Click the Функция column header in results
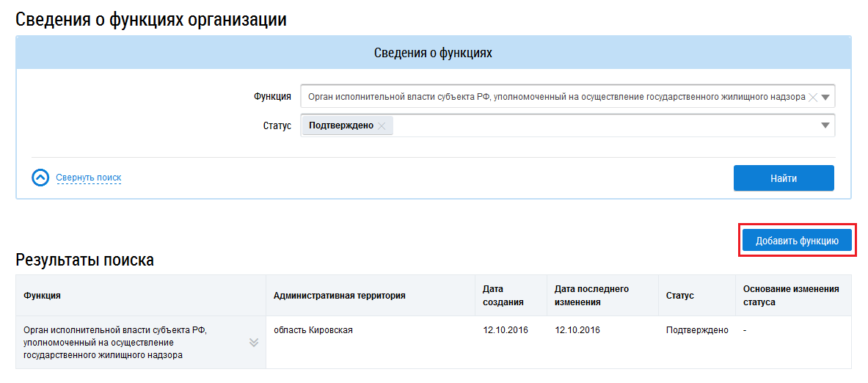This screenshot has width=868, height=383. click(x=43, y=295)
